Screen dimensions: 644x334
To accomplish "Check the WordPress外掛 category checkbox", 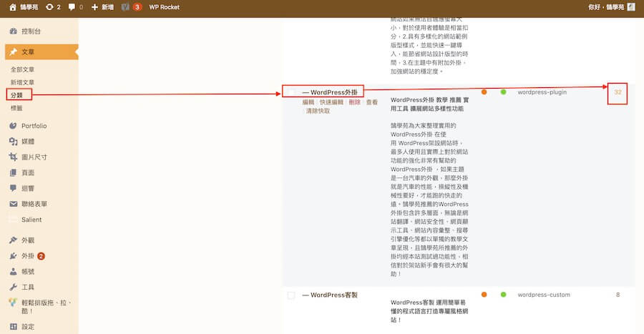I will coord(291,92).
